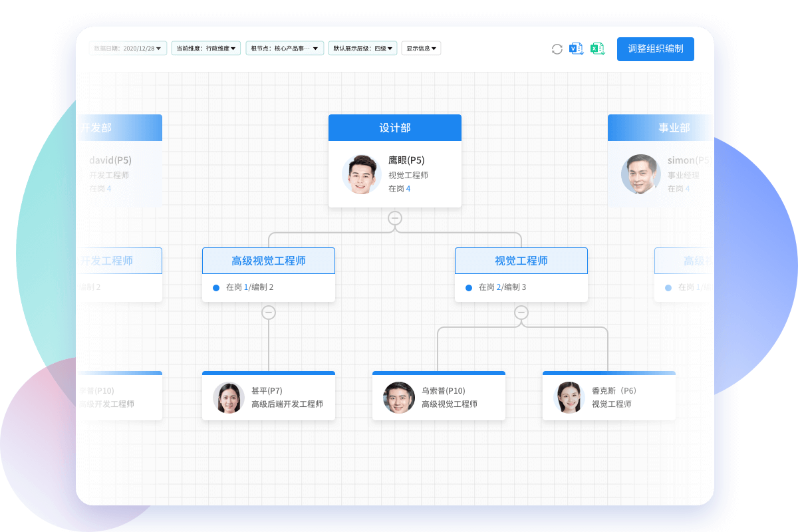Click 在岗 count 4 under 鹰眼
This screenshot has width=798, height=532.
click(408, 189)
